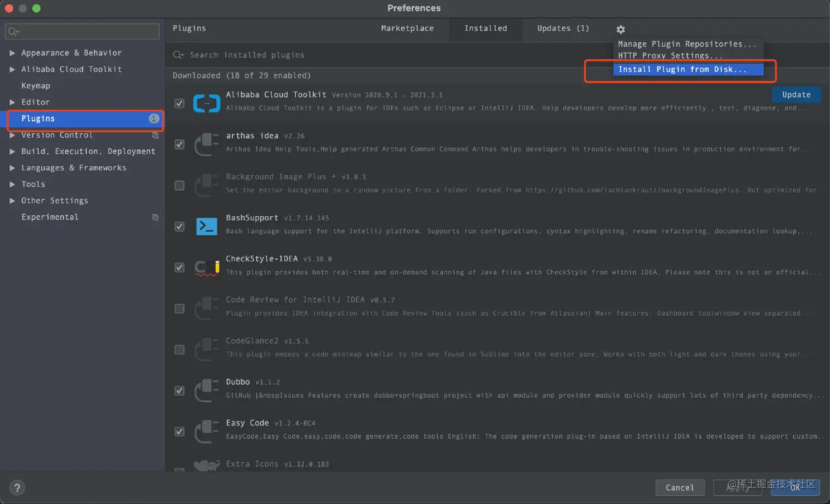The width and height of the screenshot is (830, 504).
Task: Focus the settings search field
Action: tap(82, 31)
